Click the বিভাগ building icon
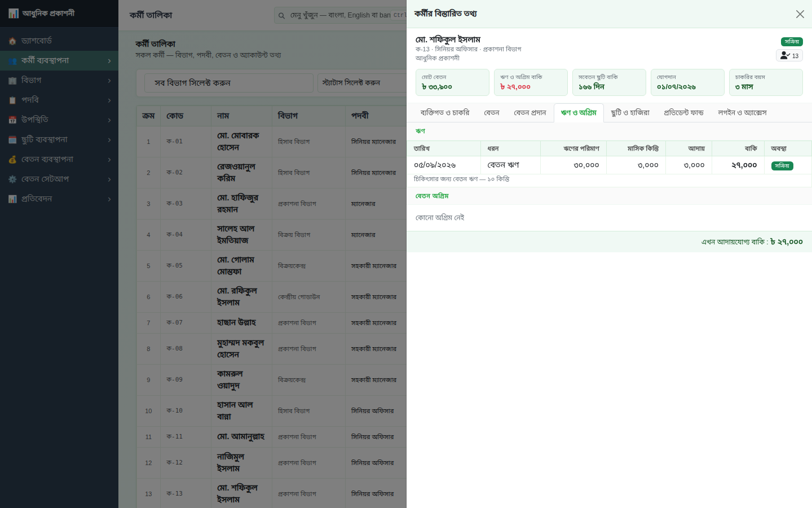This screenshot has width=812, height=508. point(12,81)
